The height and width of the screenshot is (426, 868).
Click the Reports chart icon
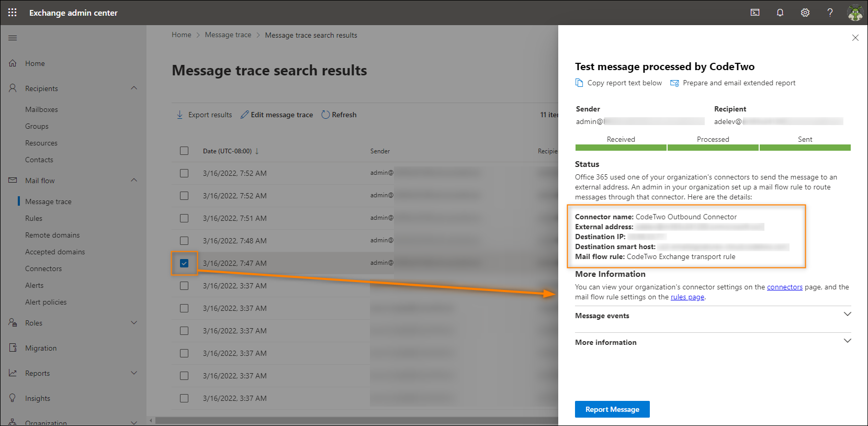click(13, 373)
